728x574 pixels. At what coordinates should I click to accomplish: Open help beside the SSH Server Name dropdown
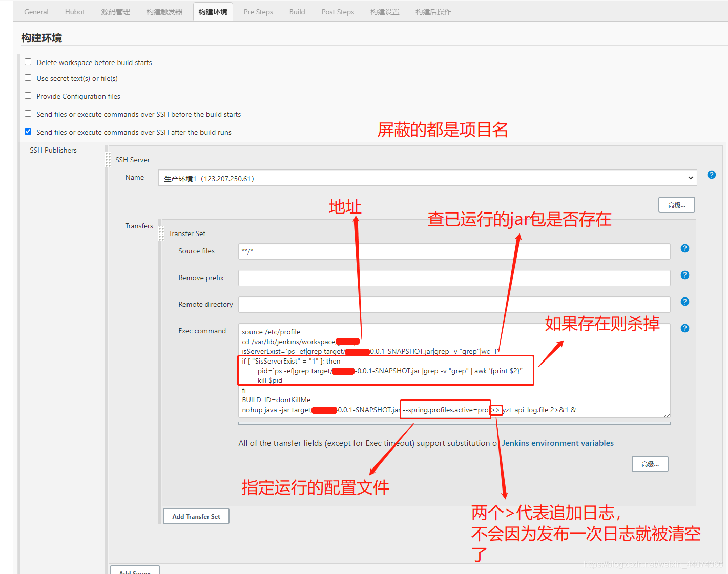(x=711, y=174)
